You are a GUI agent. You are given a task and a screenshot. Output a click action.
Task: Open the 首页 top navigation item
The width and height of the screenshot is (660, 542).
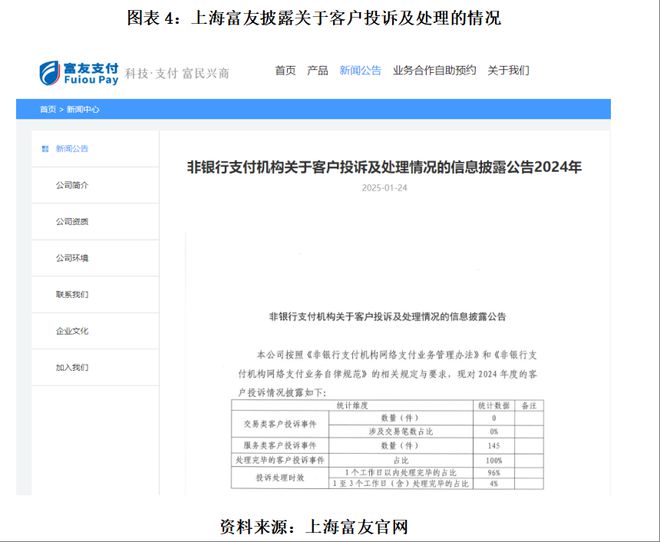pos(285,71)
